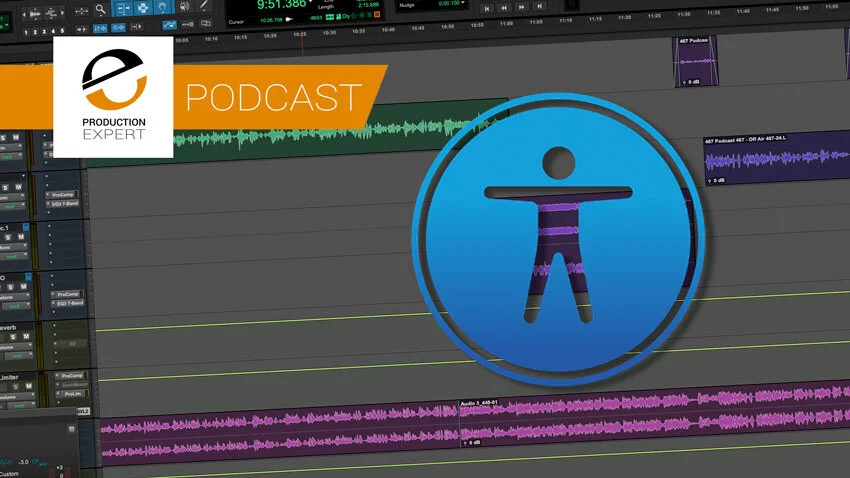
Task: Open the Reverb track's volume view selector
Action: (15, 347)
